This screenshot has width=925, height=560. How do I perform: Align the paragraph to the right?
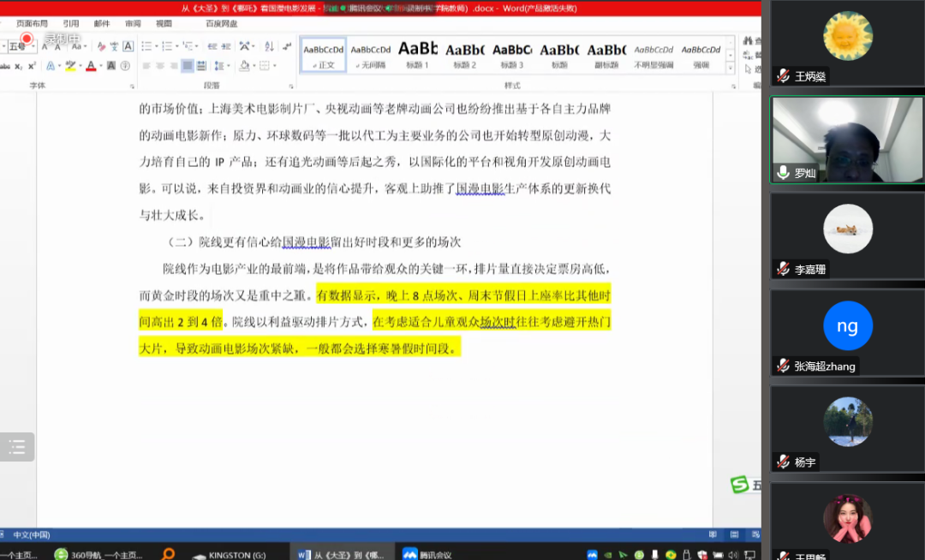point(173,66)
